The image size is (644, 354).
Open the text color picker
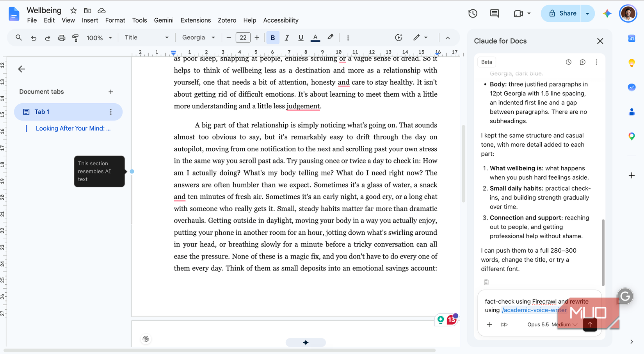pyautogui.click(x=315, y=38)
